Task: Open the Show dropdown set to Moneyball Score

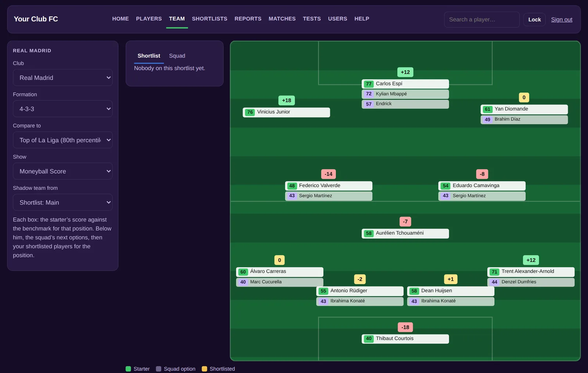Action: pyautogui.click(x=62, y=171)
